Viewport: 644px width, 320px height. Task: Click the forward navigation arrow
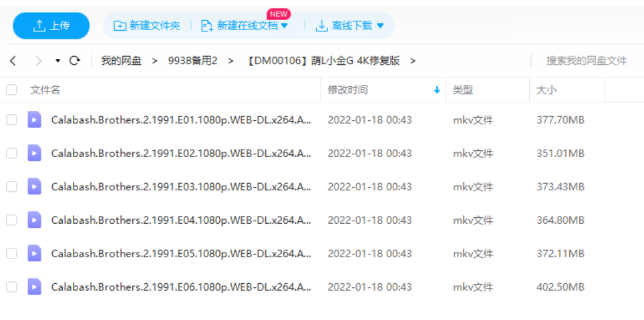click(38, 61)
